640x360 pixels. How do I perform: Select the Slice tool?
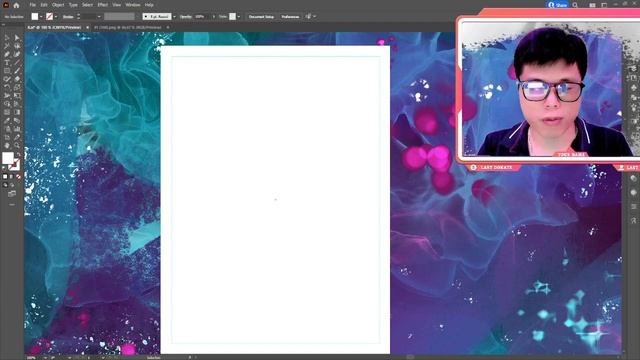pos(17,137)
